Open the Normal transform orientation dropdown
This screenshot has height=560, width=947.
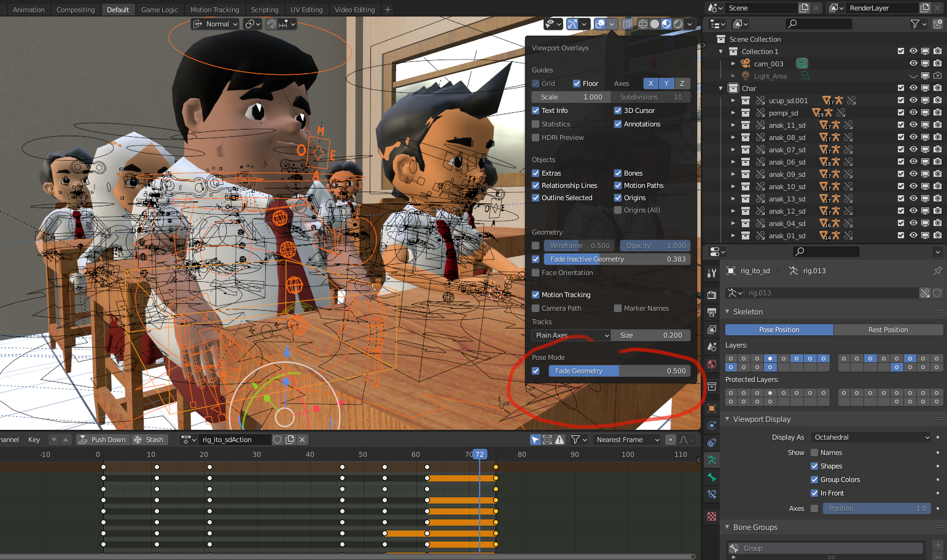pos(215,24)
